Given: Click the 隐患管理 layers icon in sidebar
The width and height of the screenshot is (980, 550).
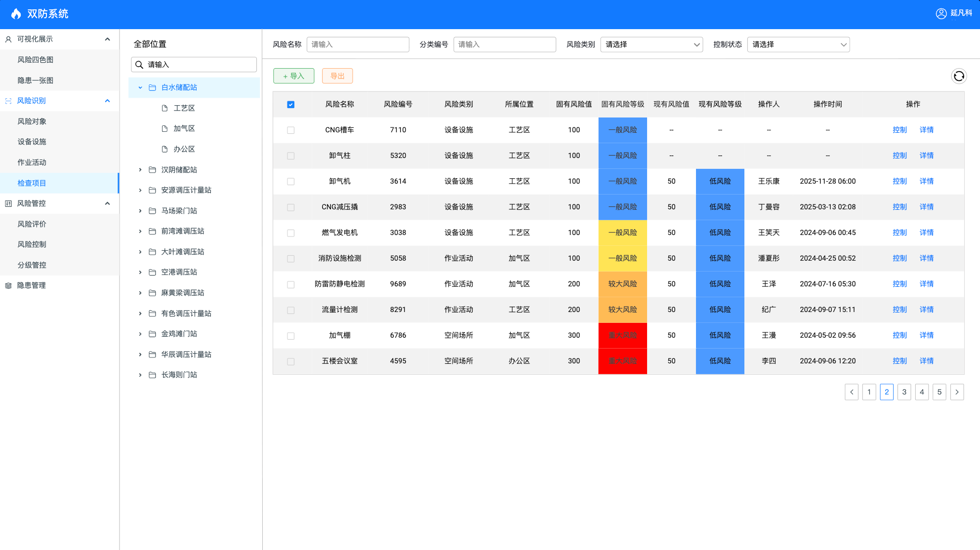Looking at the screenshot, I should [x=8, y=285].
